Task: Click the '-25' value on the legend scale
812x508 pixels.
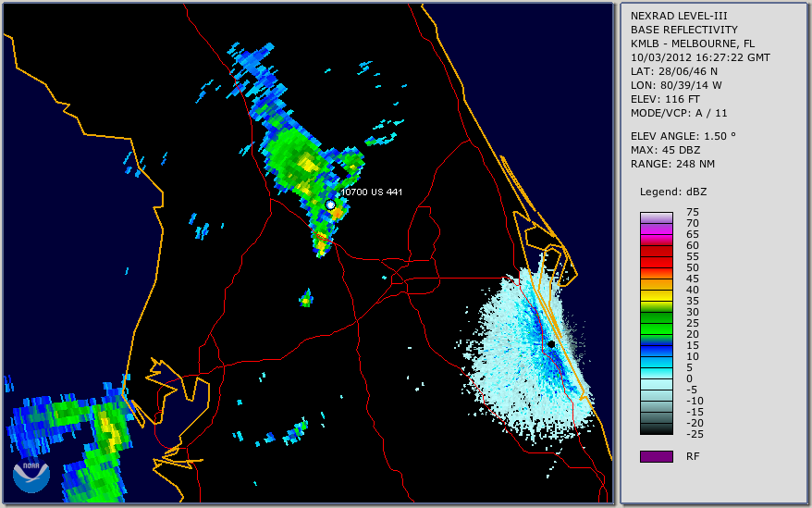Action: pos(695,434)
